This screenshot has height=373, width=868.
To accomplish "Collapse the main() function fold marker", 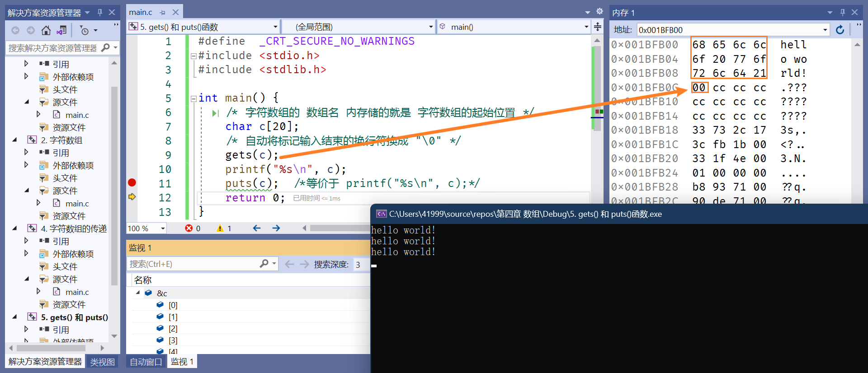I will point(193,98).
